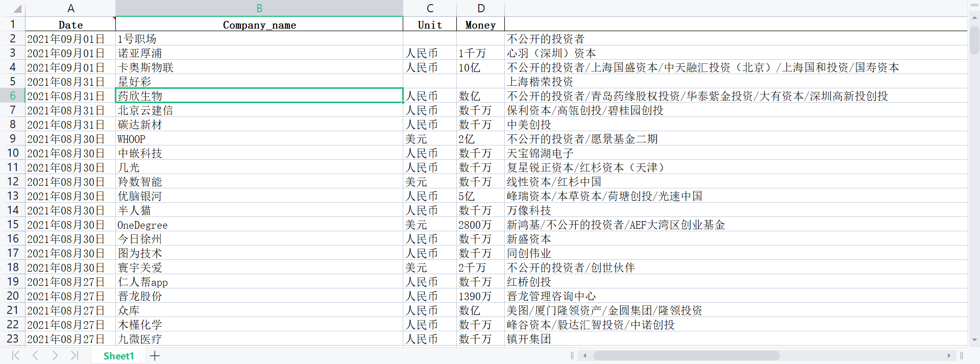Add a new sheet with plus icon

[155, 356]
